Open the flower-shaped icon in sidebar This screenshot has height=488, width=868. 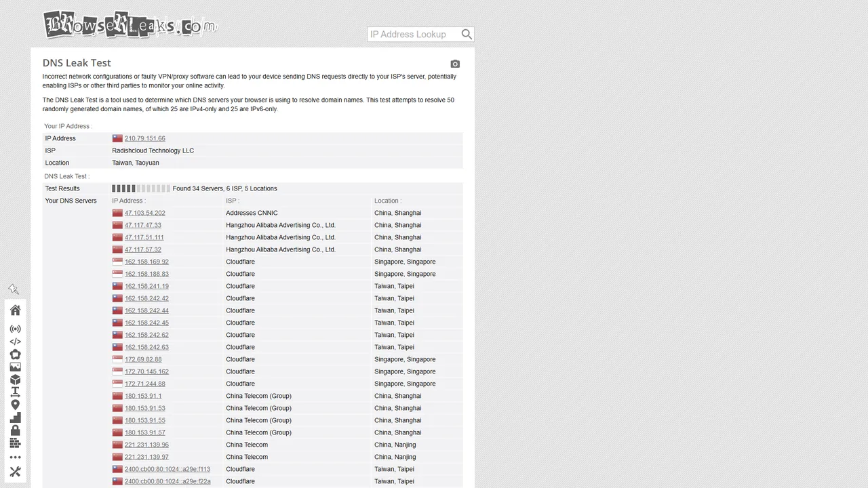coord(15,354)
